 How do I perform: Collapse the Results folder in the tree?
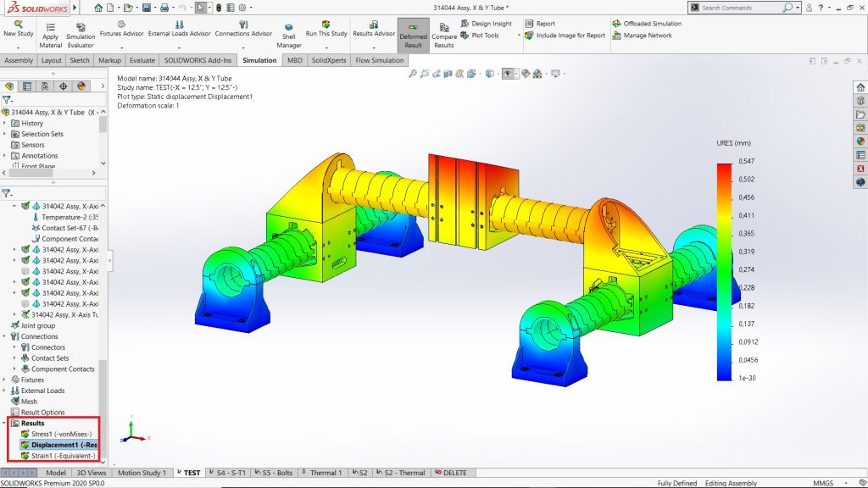click(x=5, y=423)
